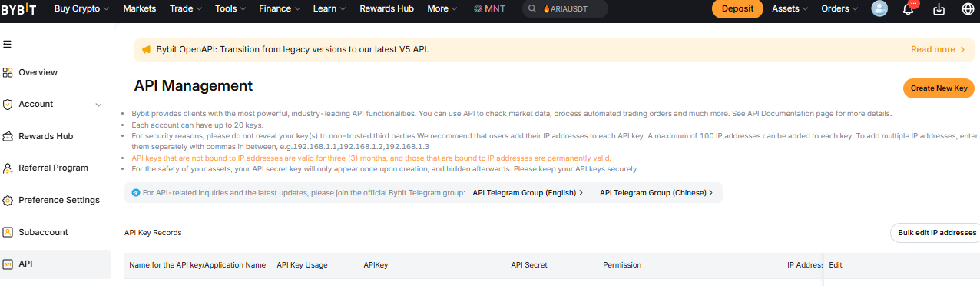Viewport: 980px width, 286px height.
Task: Click the API Key Usage column header
Action: 302,265
